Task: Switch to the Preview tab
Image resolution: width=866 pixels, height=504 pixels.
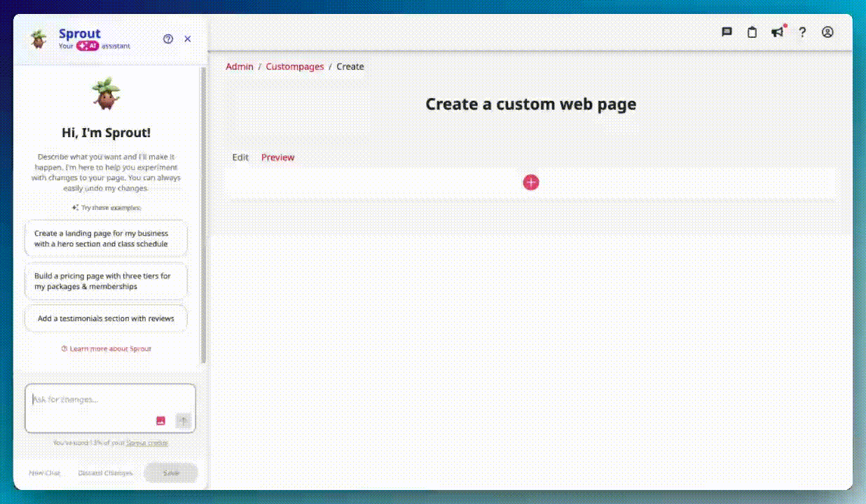Action: tap(277, 157)
